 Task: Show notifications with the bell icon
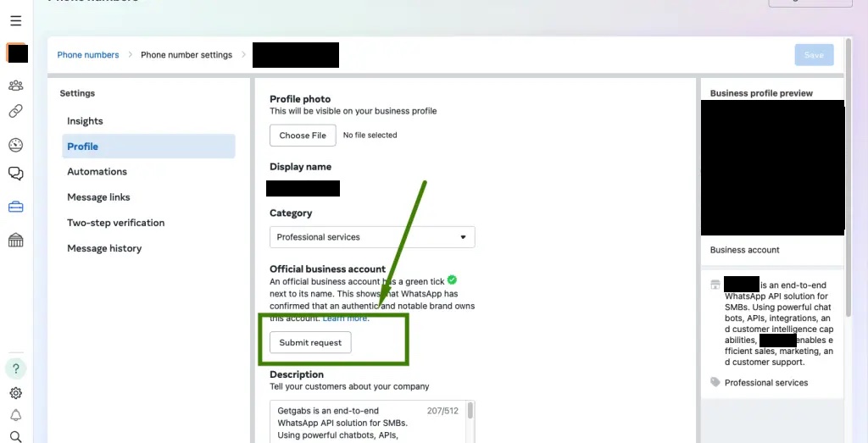(x=16, y=415)
